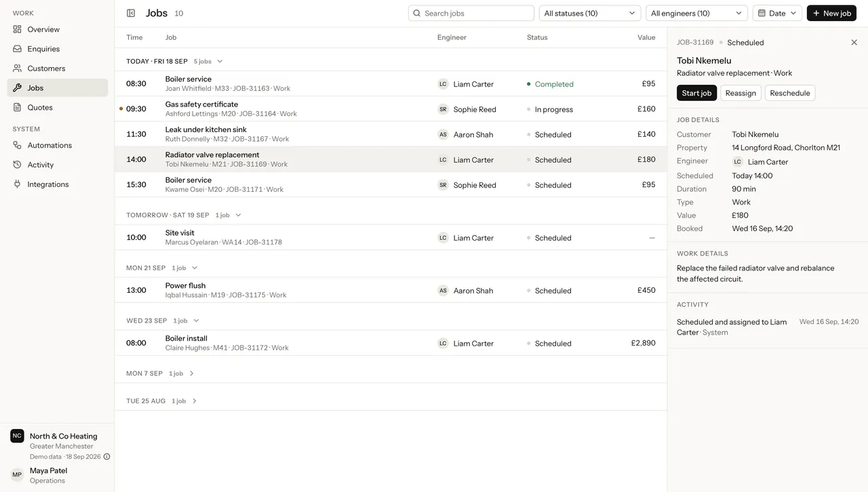Open the All statuses filter dropdown
The width and height of the screenshot is (868, 492).
tap(590, 14)
